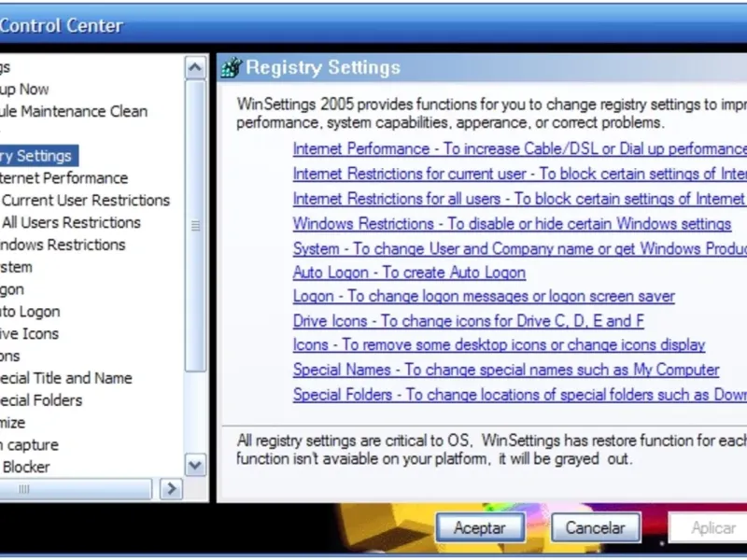This screenshot has height=560, width=747.
Task: Select Drive Icons in tree
Action: pyautogui.click(x=29, y=334)
